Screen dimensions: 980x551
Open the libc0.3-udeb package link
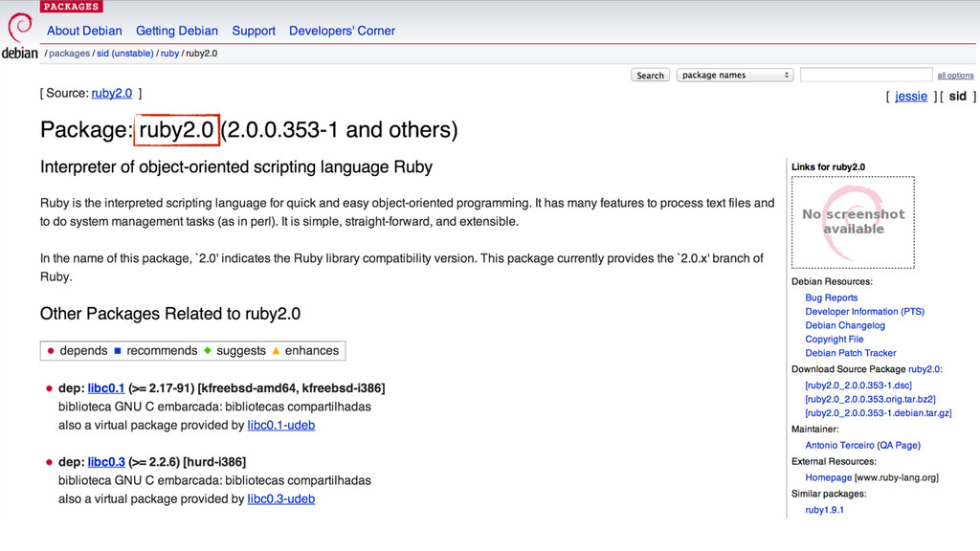(x=281, y=499)
